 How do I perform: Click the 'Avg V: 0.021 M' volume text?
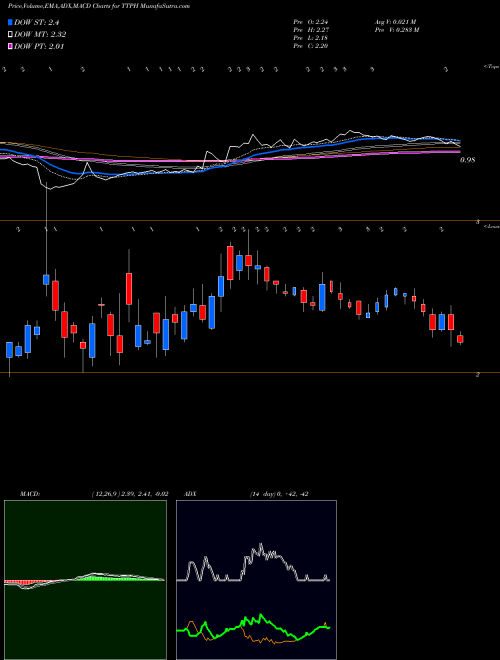[395, 21]
